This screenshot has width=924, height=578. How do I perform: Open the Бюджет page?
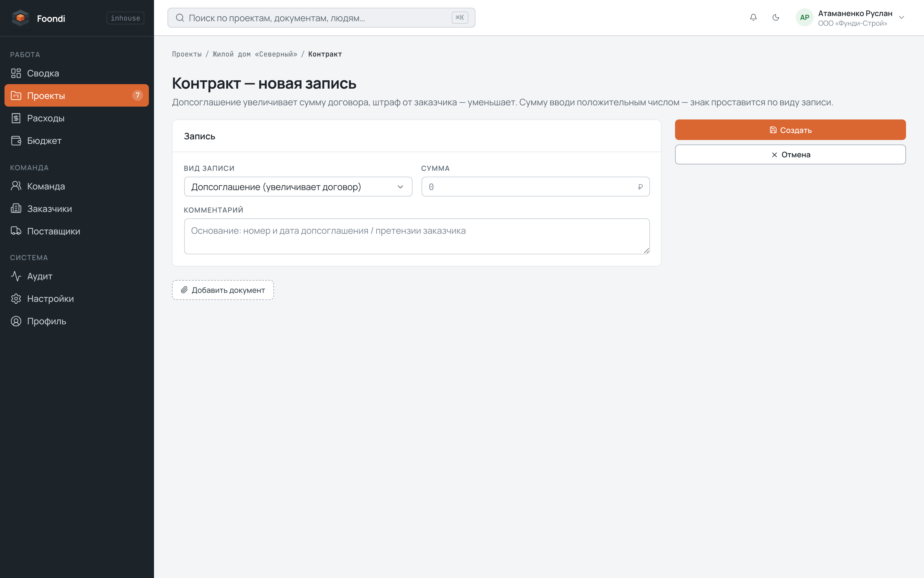pyautogui.click(x=76, y=141)
